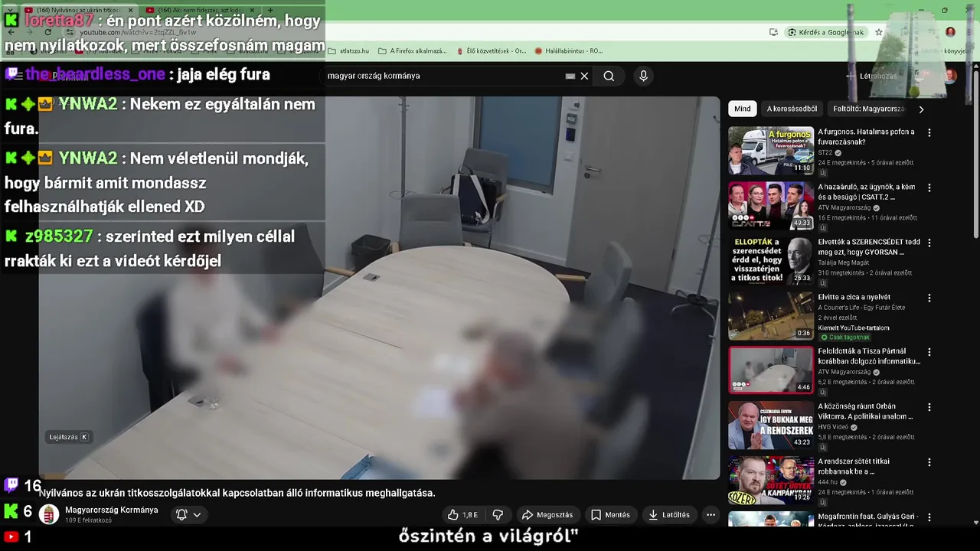
Task: Open 'A hazaáruló, az ügynök, a kém' video title
Action: click(x=866, y=192)
